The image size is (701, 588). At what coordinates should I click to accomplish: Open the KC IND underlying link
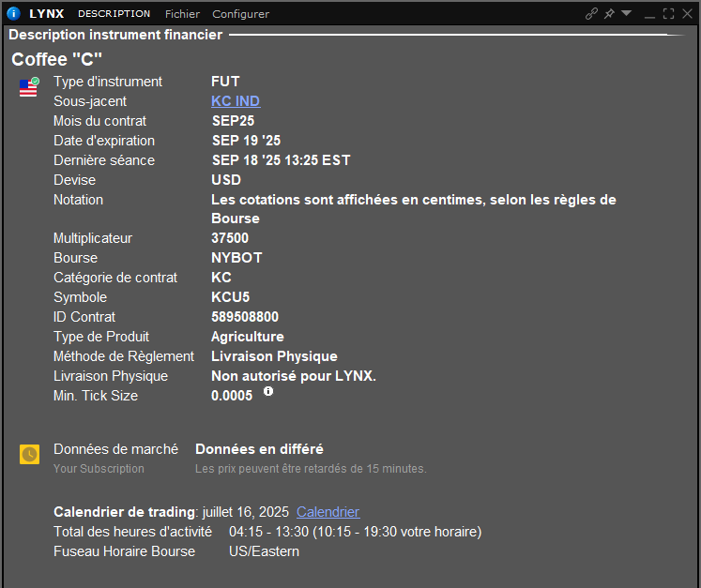[x=236, y=101]
